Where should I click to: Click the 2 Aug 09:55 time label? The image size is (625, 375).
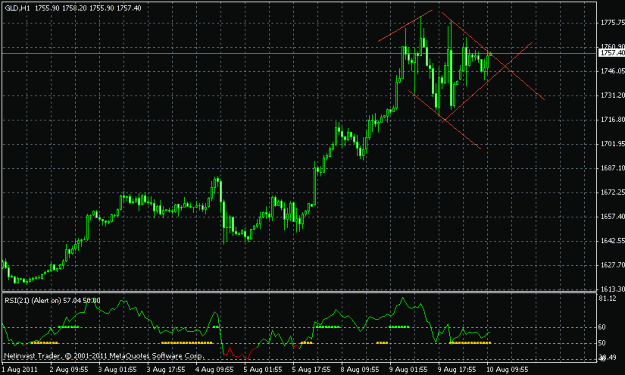pyautogui.click(x=69, y=369)
